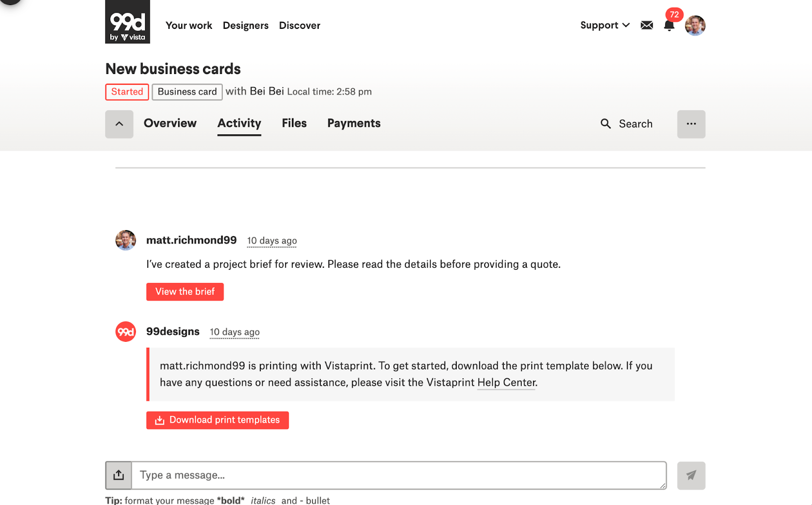The height and width of the screenshot is (505, 812).
Task: Collapse the project header with chevron-up button
Action: point(119,124)
